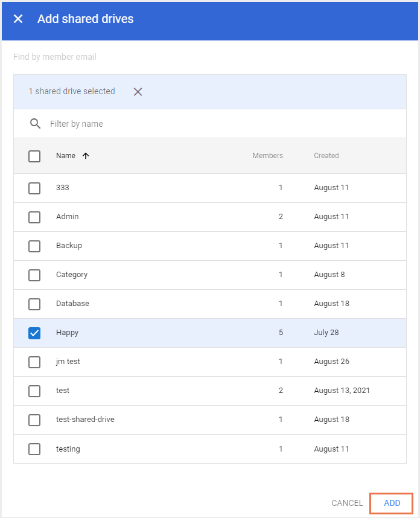Tick the Backup drive checkbox
This screenshot has width=420, height=518.
pyautogui.click(x=34, y=246)
